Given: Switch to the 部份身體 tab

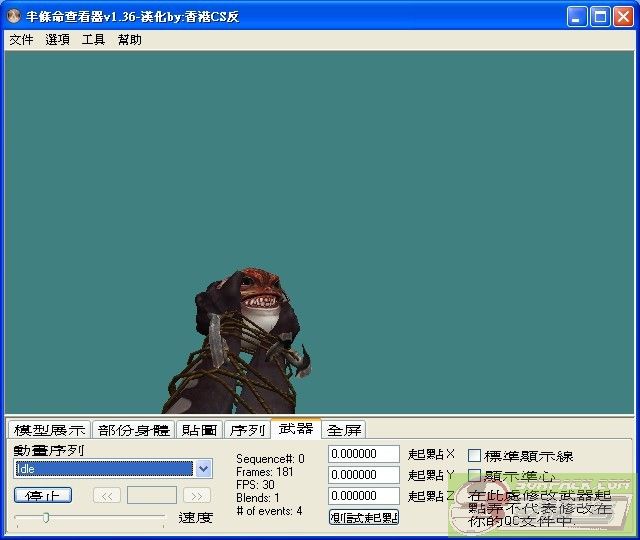Looking at the screenshot, I should click(133, 430).
